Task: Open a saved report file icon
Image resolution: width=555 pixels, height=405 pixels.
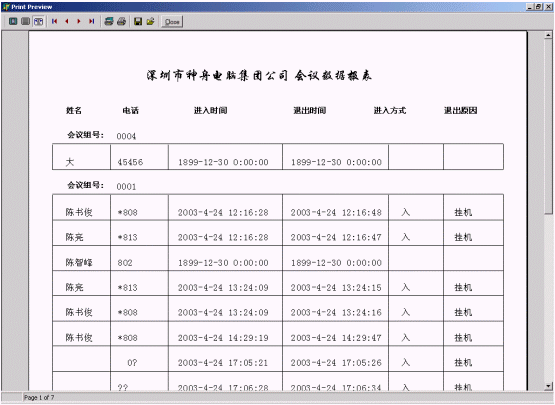Action: coord(150,21)
